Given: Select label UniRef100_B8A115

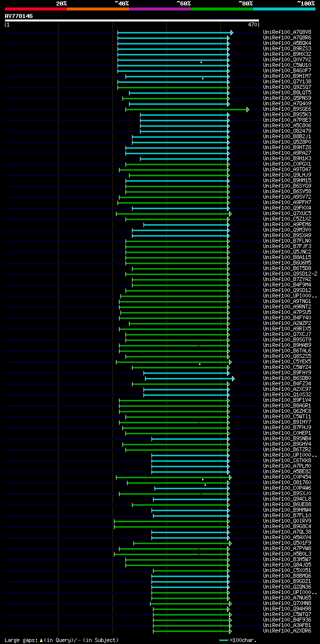Looking at the screenshot, I should point(287,258).
